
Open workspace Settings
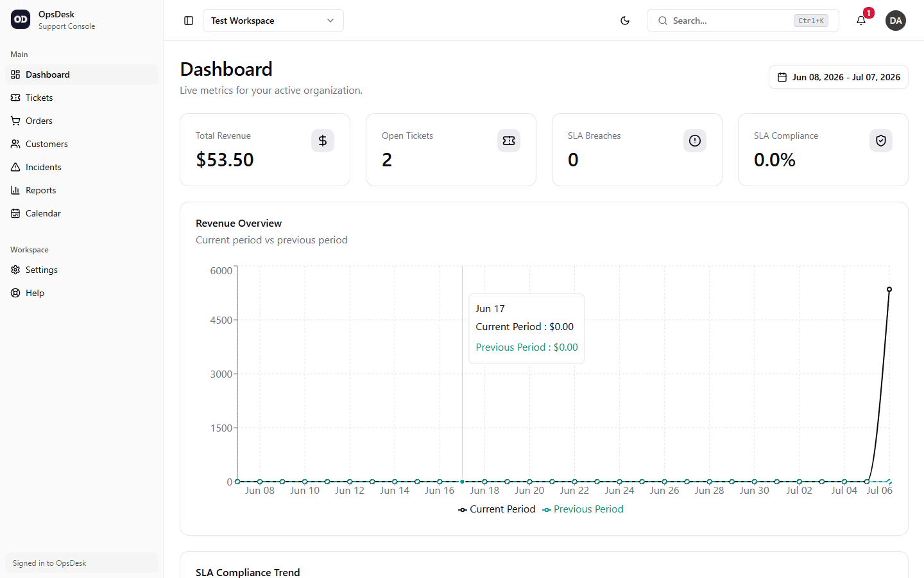coord(81,270)
